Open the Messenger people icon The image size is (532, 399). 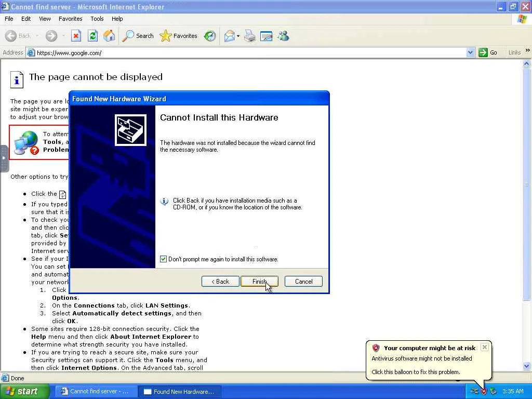283,36
